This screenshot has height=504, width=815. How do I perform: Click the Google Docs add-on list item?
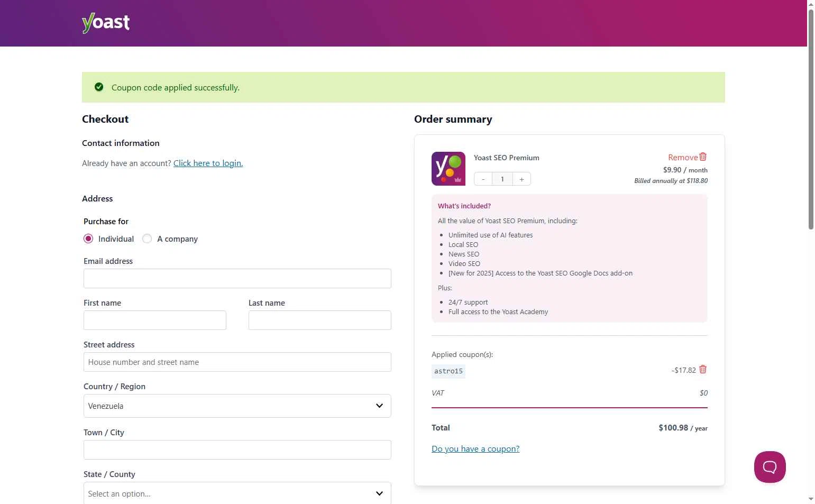pyautogui.click(x=541, y=273)
